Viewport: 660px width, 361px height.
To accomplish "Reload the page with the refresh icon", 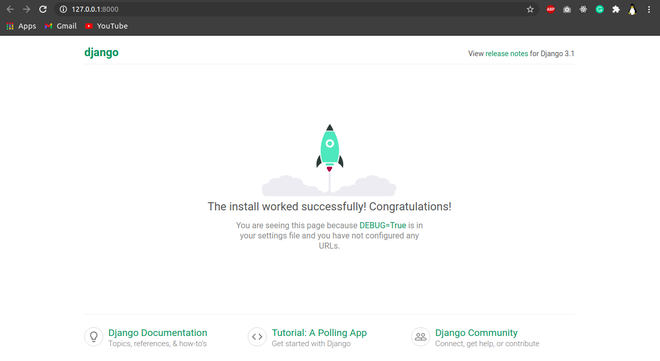I will pos(43,9).
